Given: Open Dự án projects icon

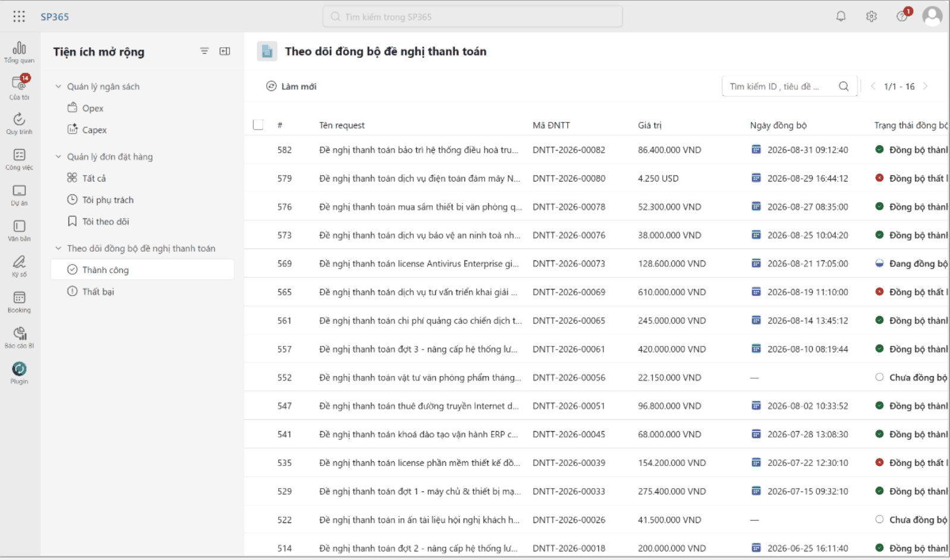Looking at the screenshot, I should [x=19, y=194].
